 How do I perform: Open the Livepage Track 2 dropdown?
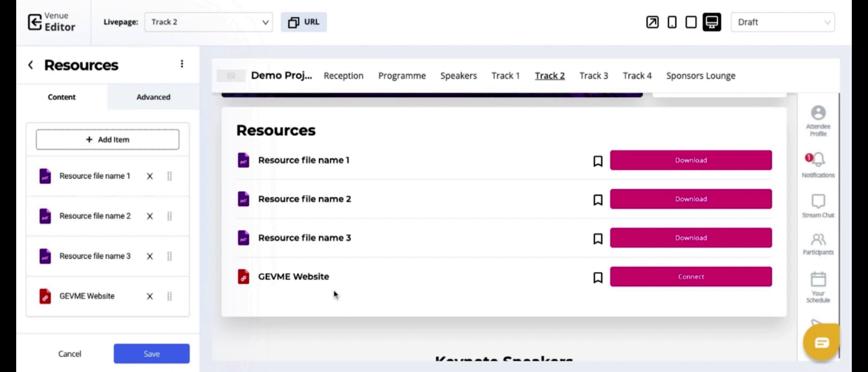tap(208, 22)
